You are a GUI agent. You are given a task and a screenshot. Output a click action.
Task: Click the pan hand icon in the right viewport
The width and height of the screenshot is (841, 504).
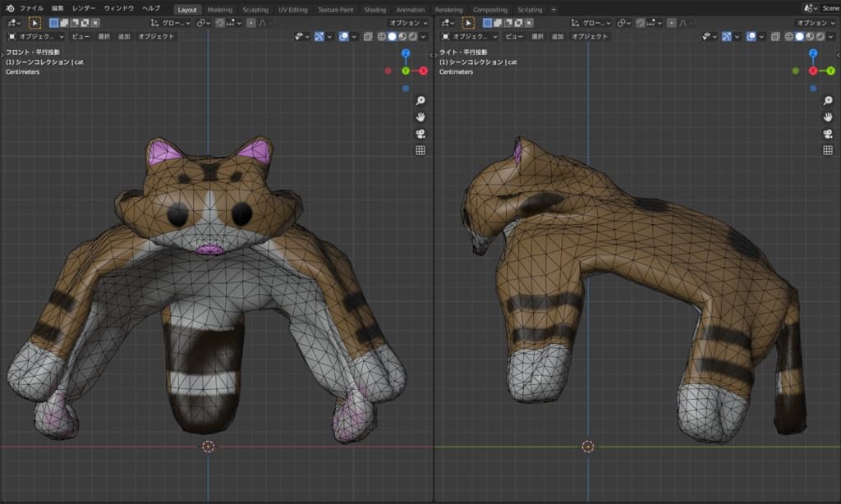click(828, 117)
